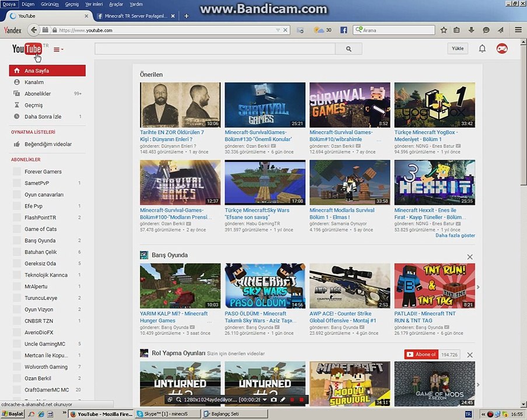
Task: Stop Bandicam recording red square
Action: pyautogui.click(x=302, y=400)
